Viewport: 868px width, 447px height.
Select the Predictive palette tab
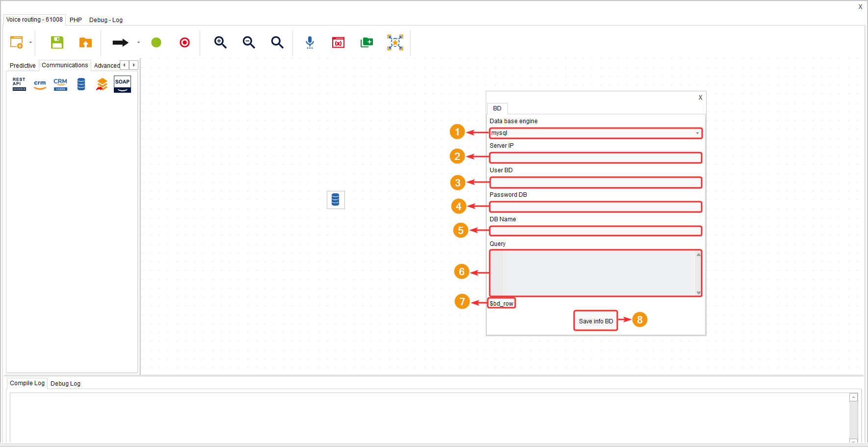tap(23, 66)
